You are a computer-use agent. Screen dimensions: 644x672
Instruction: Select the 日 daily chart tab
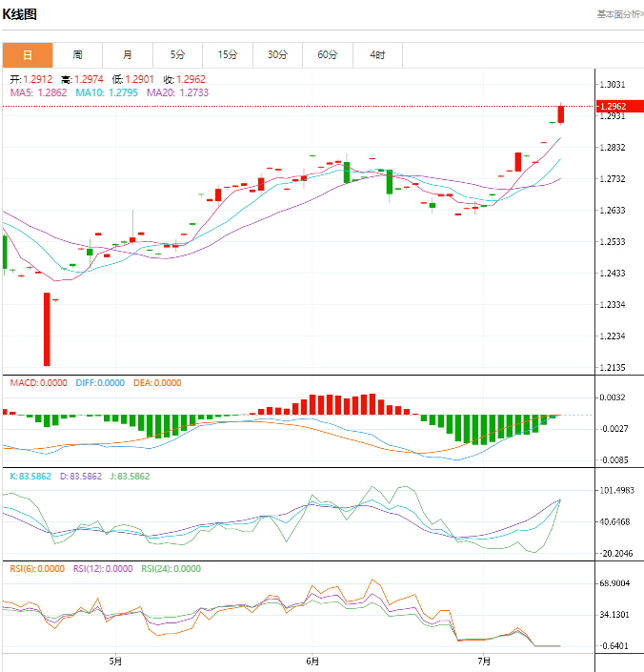[x=28, y=55]
